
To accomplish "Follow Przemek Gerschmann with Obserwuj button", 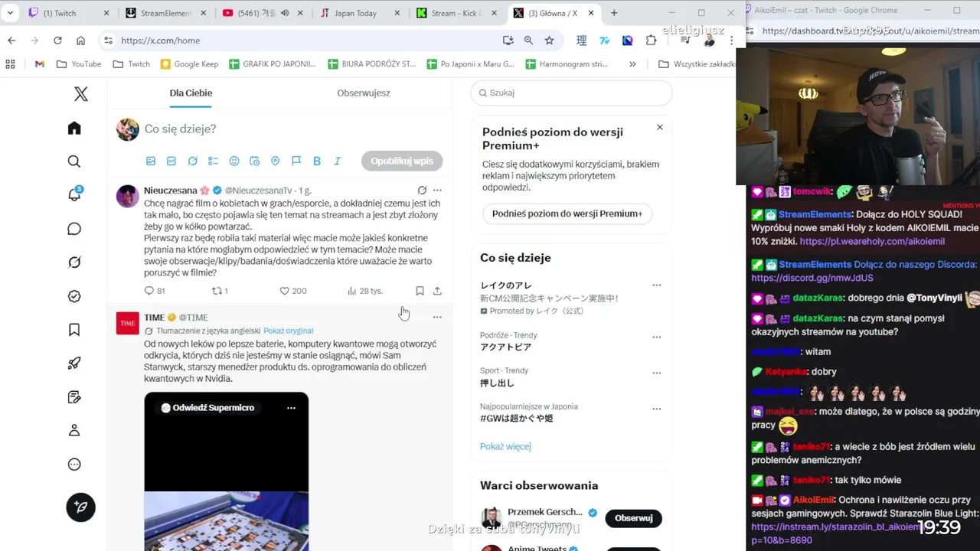I will [x=633, y=518].
